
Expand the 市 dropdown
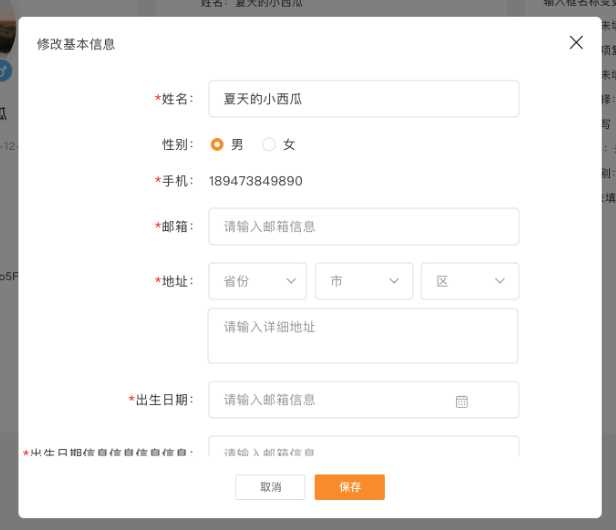coord(364,281)
